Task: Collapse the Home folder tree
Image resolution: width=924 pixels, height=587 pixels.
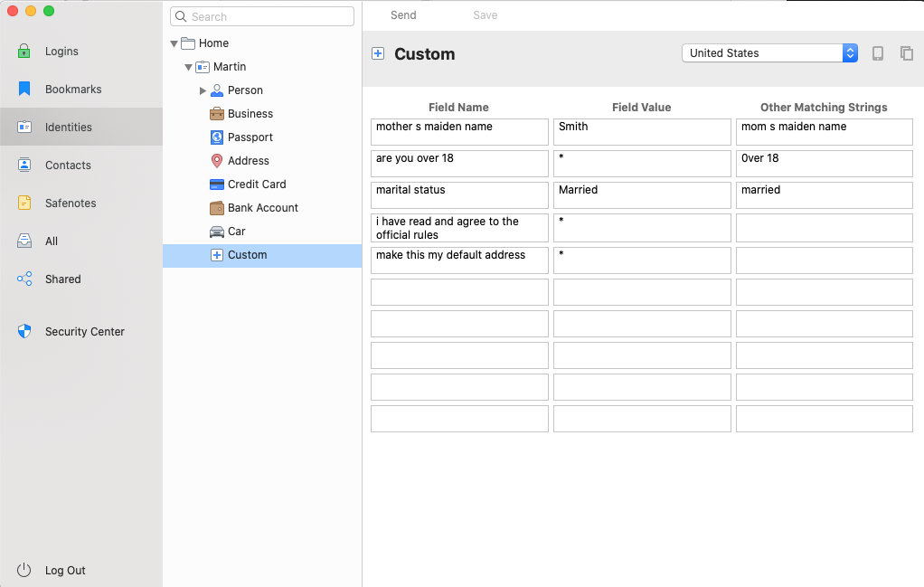Action: point(174,43)
